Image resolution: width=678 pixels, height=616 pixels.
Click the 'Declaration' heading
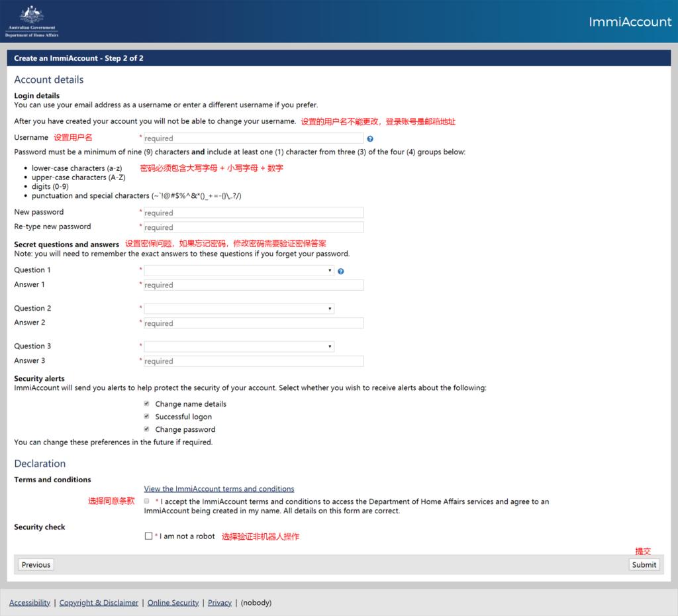[40, 464]
